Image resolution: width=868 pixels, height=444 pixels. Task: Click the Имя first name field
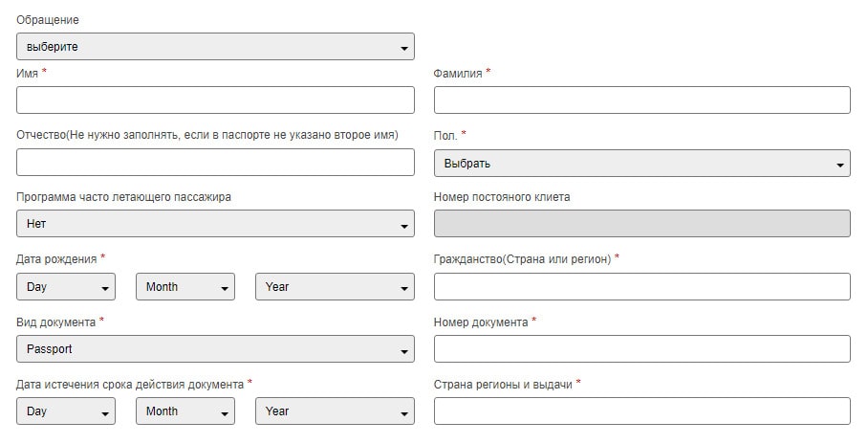pos(215,100)
